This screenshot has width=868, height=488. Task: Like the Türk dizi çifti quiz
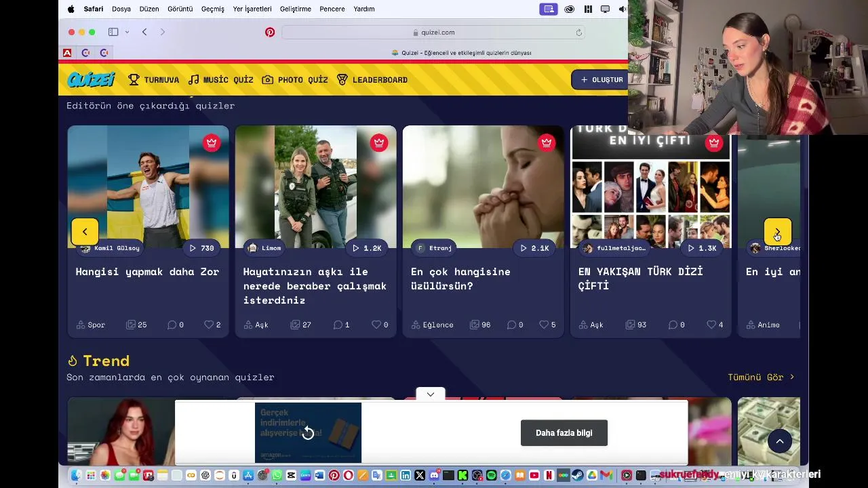point(715,325)
